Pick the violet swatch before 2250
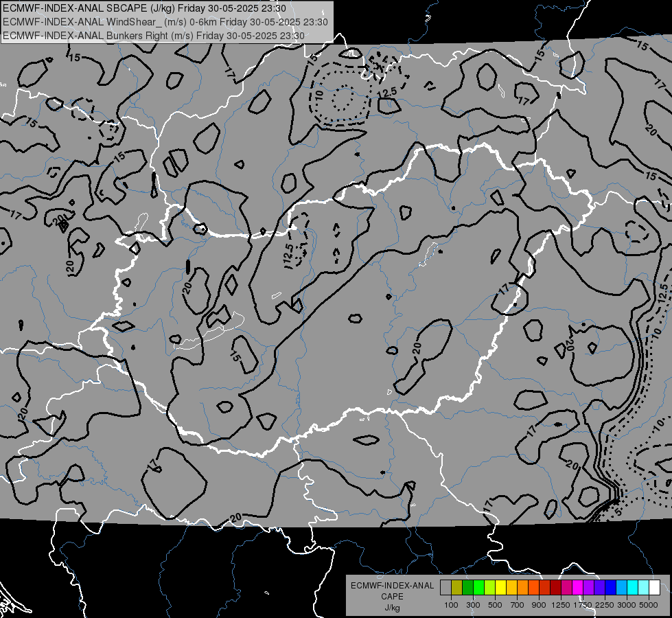Screen dimensions: 672x618 599,588
